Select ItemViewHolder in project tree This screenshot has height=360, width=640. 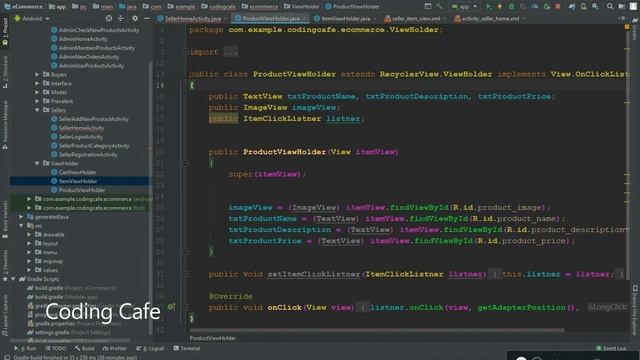(x=78, y=181)
